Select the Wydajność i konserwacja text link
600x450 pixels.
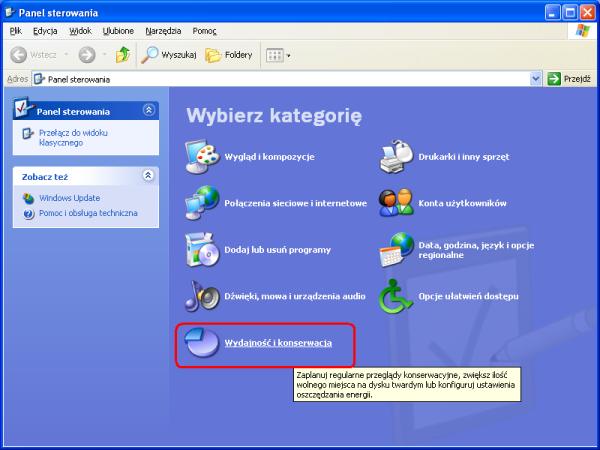(278, 343)
